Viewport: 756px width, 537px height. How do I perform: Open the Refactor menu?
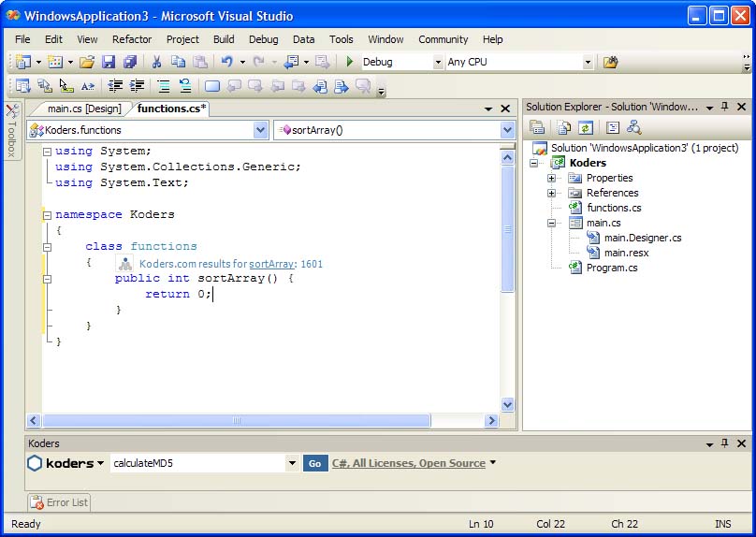(x=132, y=39)
